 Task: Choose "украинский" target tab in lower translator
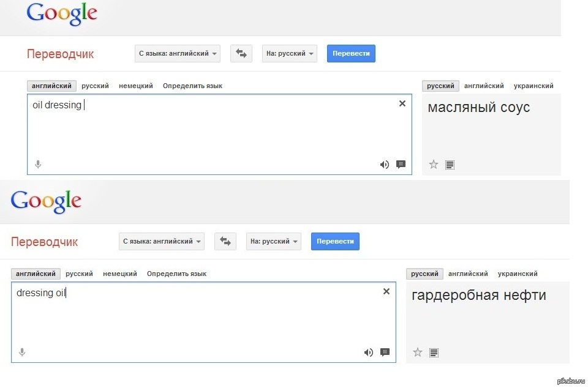click(518, 274)
